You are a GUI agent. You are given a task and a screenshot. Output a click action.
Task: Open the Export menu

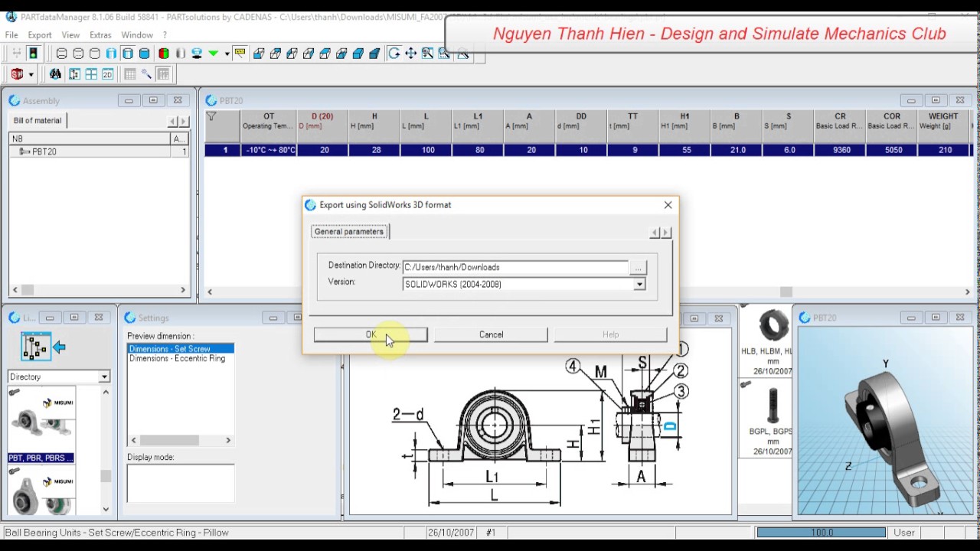(40, 35)
